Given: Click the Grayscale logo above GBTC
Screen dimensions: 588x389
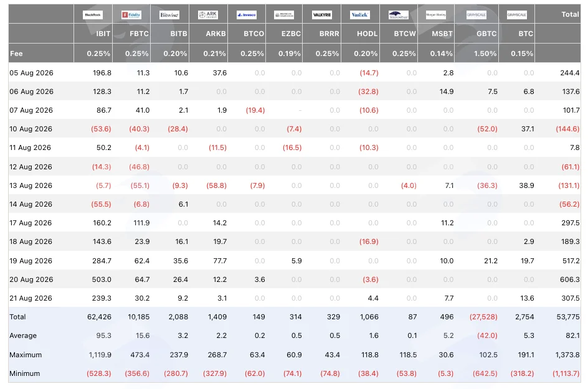Looking at the screenshot, I should 477,14.
